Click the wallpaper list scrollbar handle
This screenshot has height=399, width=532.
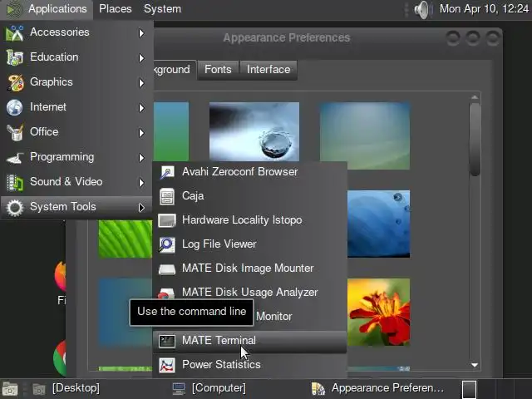tap(475, 139)
